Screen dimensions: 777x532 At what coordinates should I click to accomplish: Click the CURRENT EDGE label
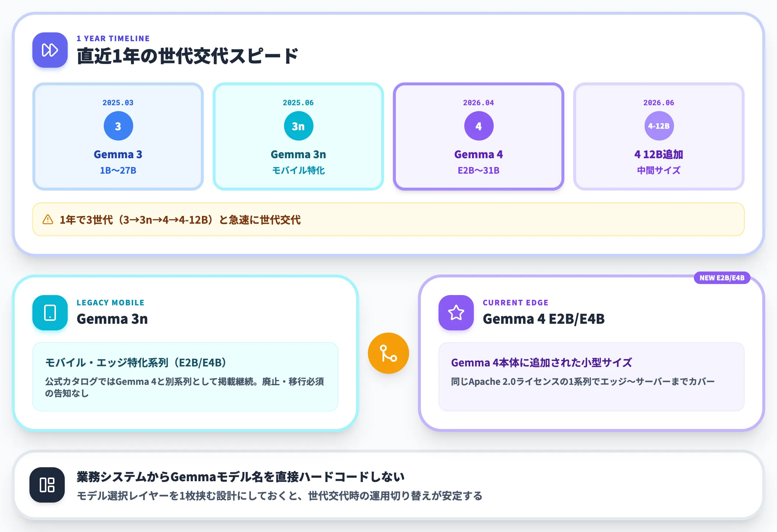515,303
